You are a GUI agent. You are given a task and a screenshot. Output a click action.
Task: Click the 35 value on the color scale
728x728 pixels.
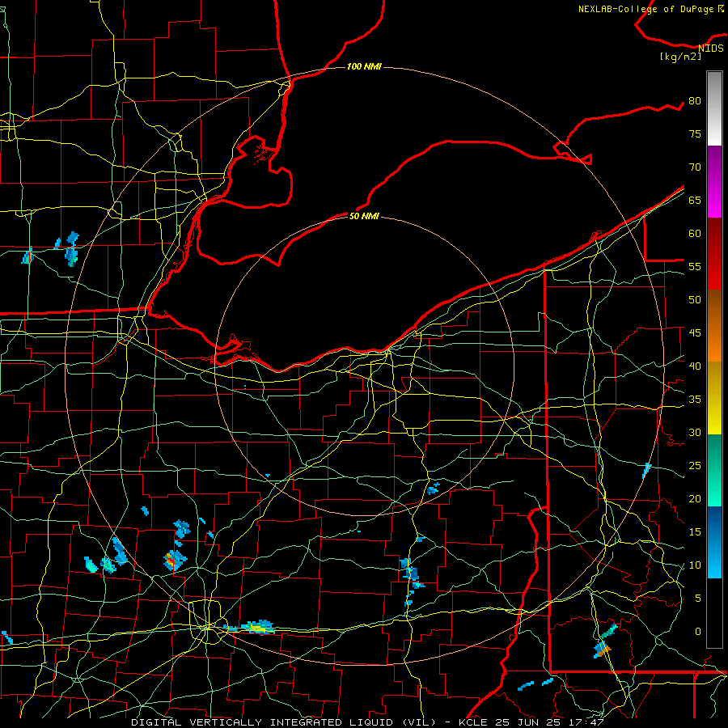(695, 400)
